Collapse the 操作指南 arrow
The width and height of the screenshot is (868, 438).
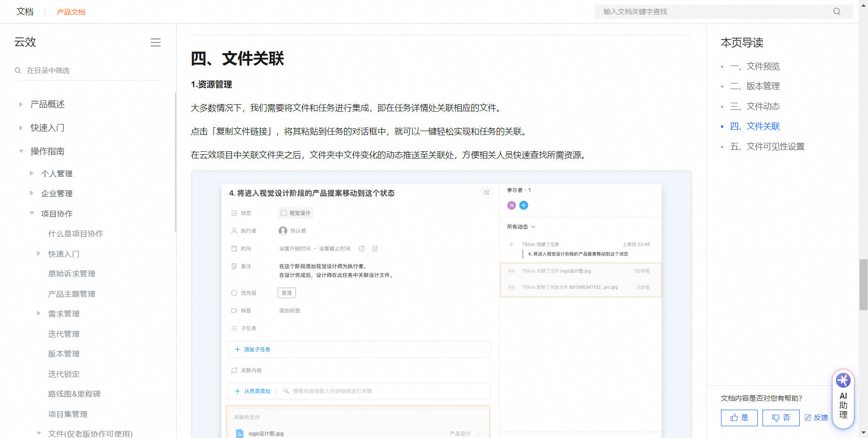21,151
